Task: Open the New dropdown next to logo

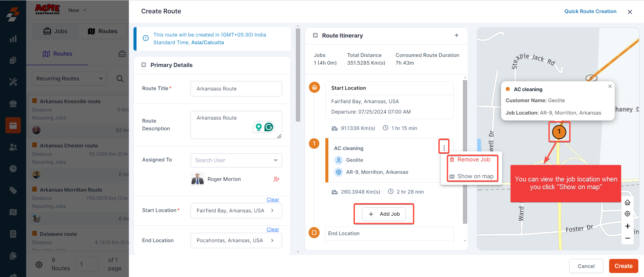Action: pos(77,10)
